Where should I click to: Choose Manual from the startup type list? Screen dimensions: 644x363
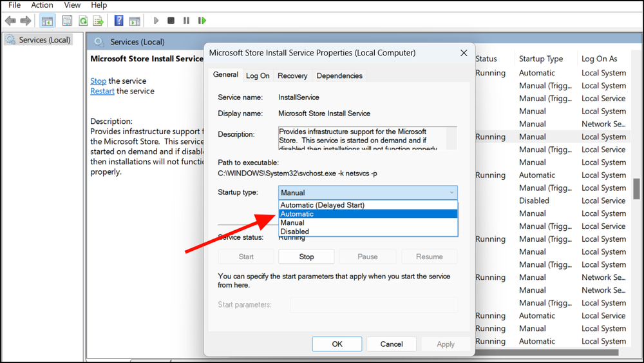click(368, 222)
